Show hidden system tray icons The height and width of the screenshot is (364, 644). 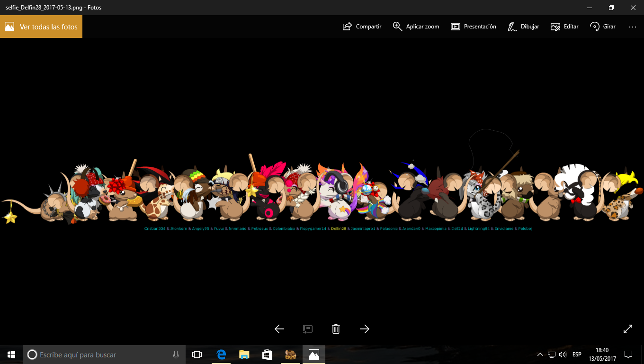(x=540, y=355)
